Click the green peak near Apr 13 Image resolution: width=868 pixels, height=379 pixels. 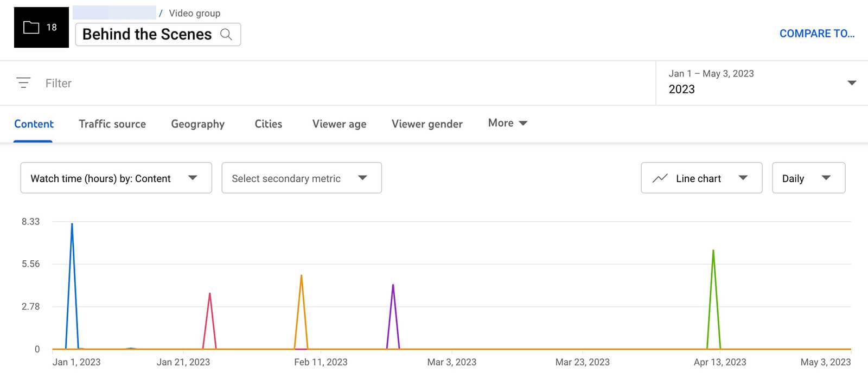coord(713,251)
